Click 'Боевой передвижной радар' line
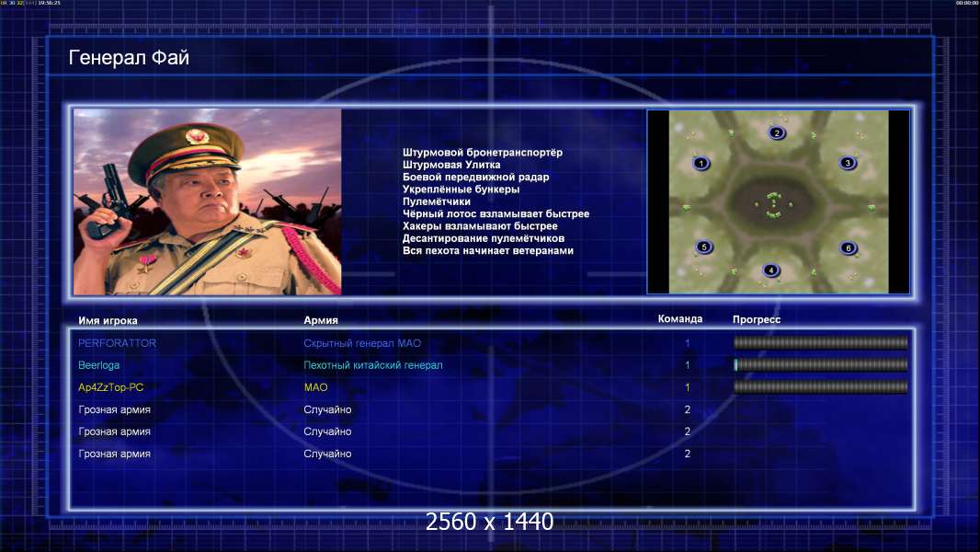 click(475, 177)
